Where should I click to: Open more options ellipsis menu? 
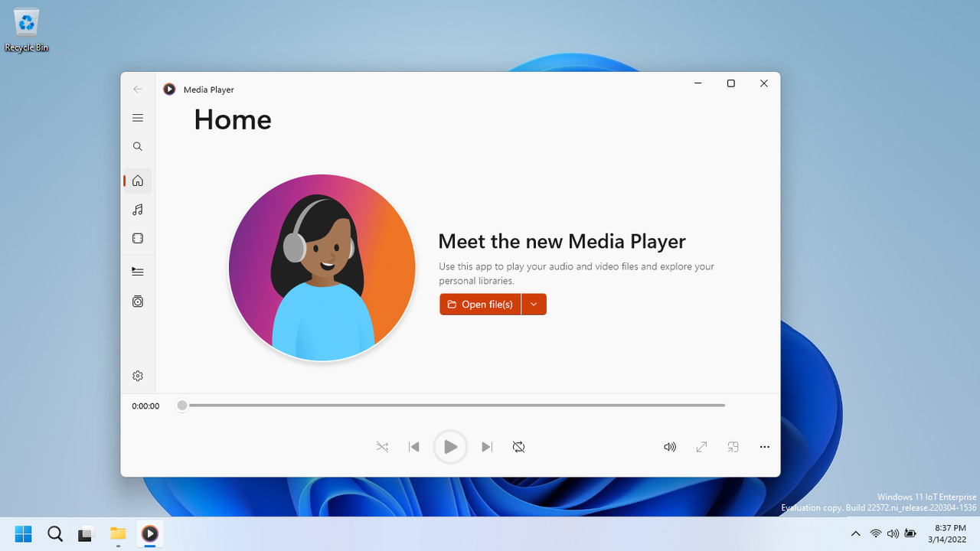pos(764,447)
